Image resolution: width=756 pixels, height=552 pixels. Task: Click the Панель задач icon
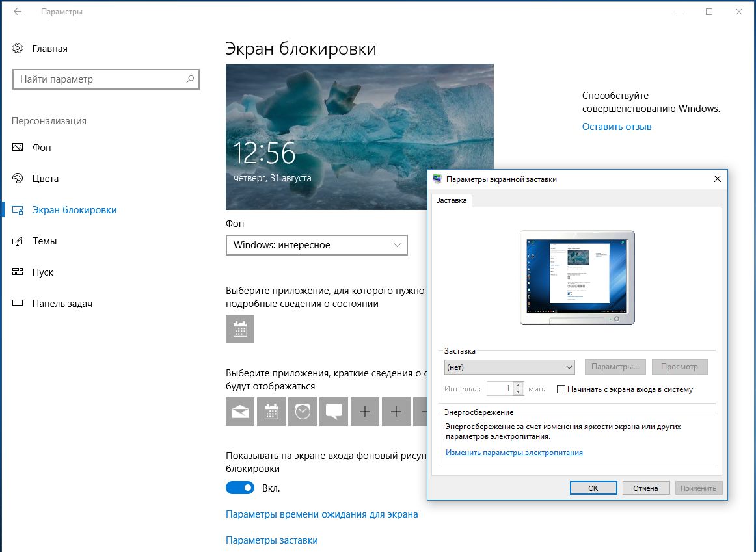coord(18,304)
